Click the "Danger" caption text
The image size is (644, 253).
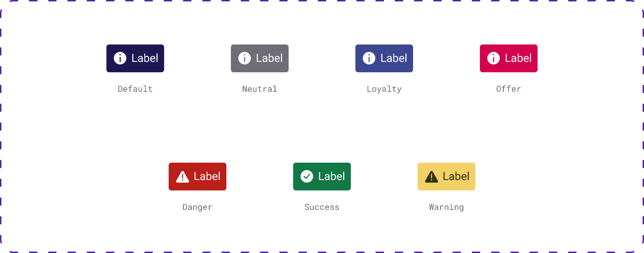[x=198, y=207]
